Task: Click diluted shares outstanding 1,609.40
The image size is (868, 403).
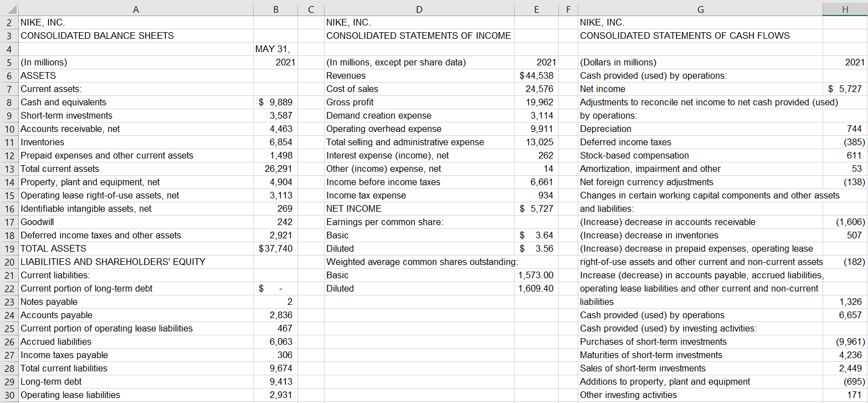Action: coord(536,288)
